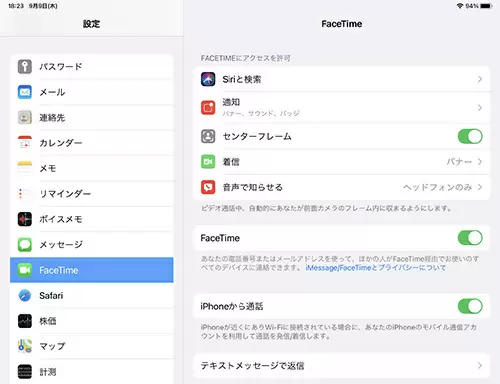Tap the battery indicator in status bar
500x384 pixels.
click(486, 6)
